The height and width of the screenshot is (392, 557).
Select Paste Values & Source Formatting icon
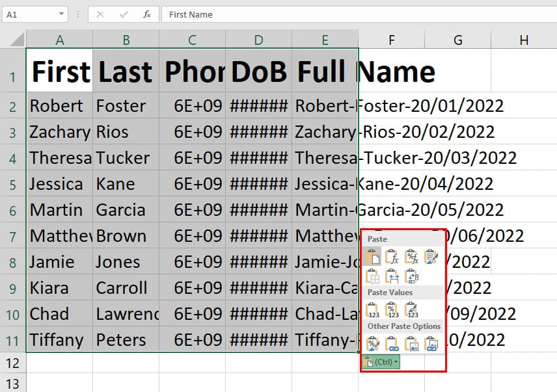click(x=411, y=309)
